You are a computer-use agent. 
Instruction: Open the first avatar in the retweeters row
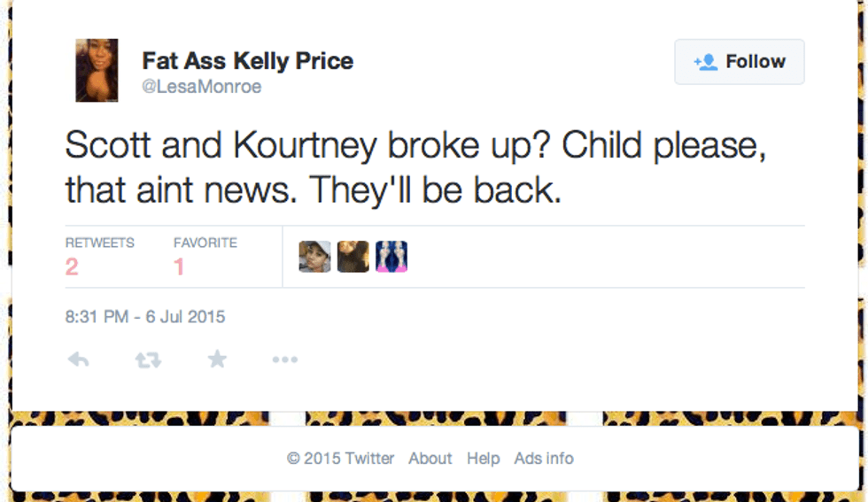pos(314,257)
